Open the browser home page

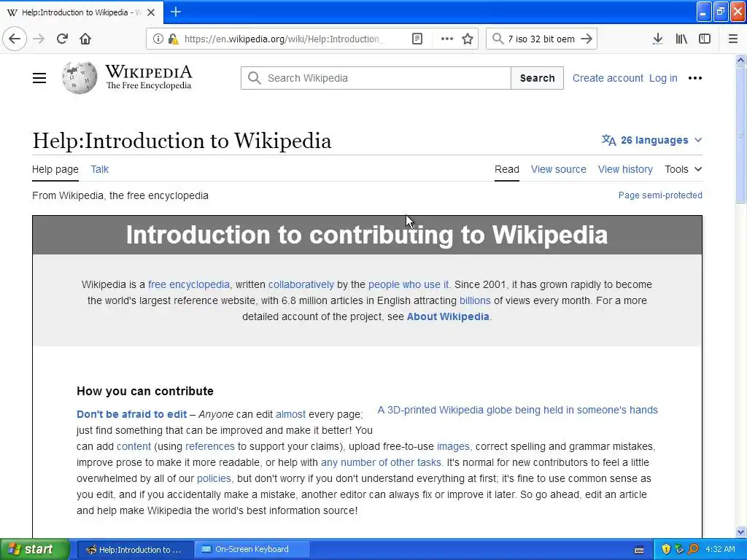(x=85, y=39)
